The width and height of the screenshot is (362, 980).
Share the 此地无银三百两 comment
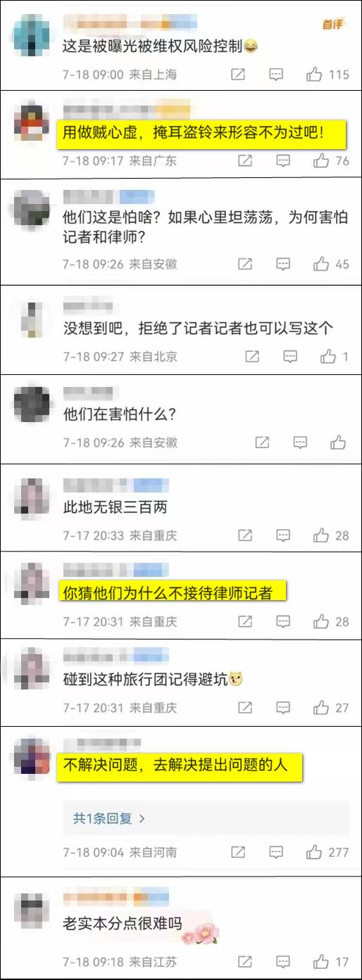click(244, 535)
